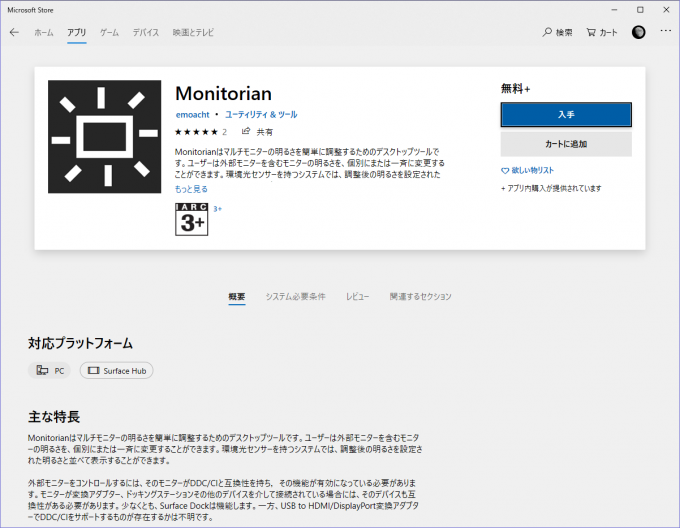Open publisher link emoacht

tap(193, 114)
